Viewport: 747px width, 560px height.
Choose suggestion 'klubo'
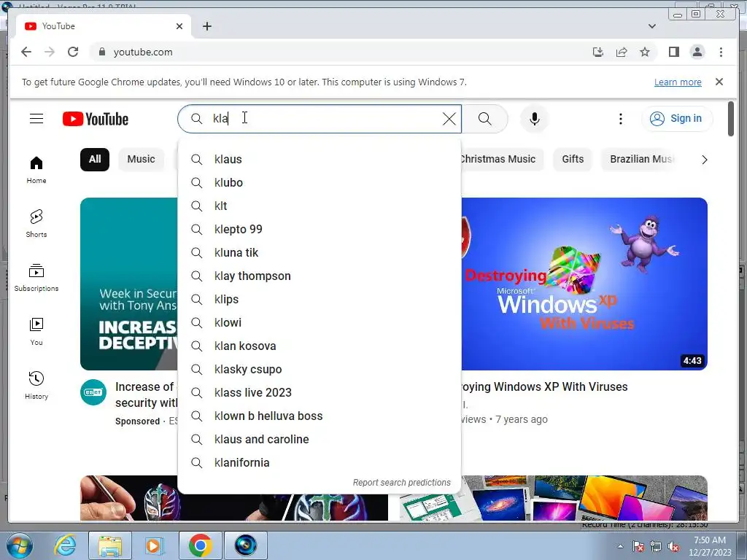[320, 182]
